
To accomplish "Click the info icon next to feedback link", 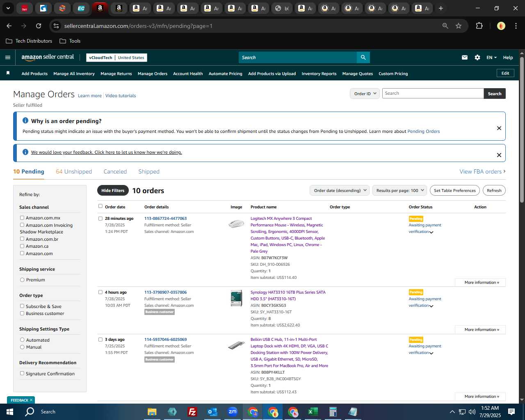I will pos(25,152).
